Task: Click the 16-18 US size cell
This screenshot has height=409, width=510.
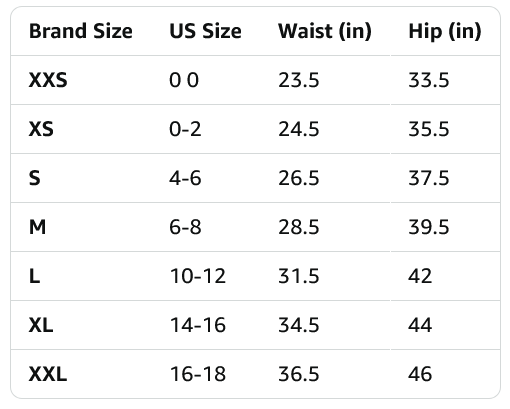Action: [x=198, y=374]
